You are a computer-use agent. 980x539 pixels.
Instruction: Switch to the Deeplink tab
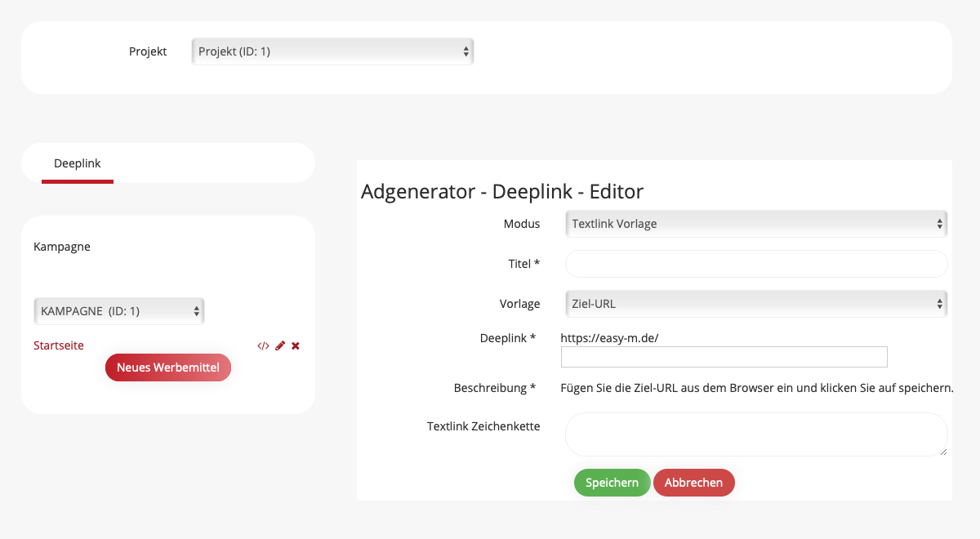(x=78, y=163)
